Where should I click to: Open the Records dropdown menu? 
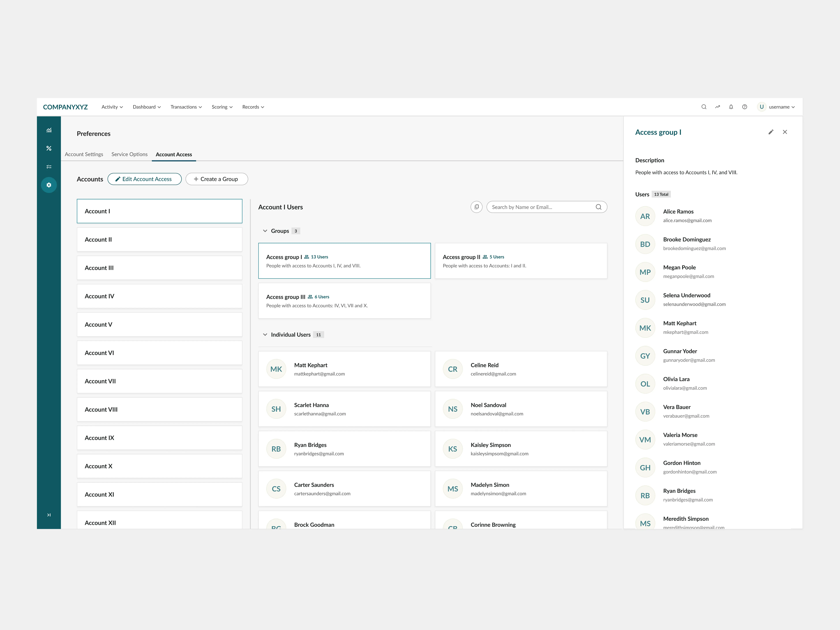(253, 107)
